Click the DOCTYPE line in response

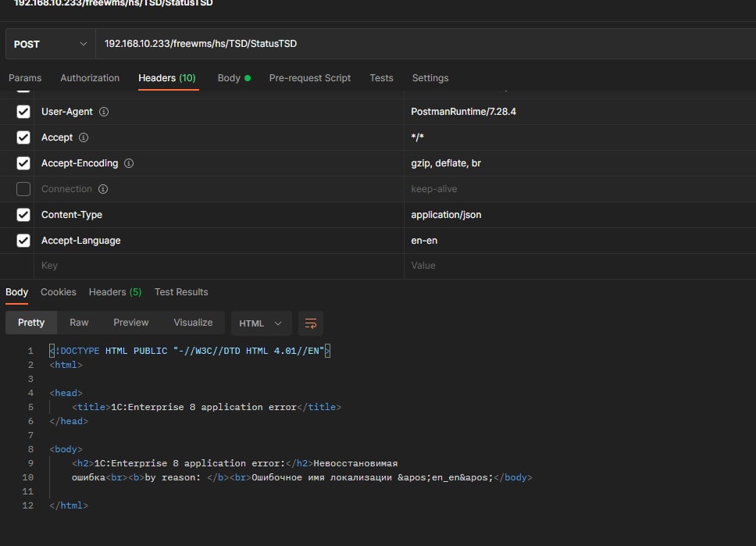[x=190, y=351]
